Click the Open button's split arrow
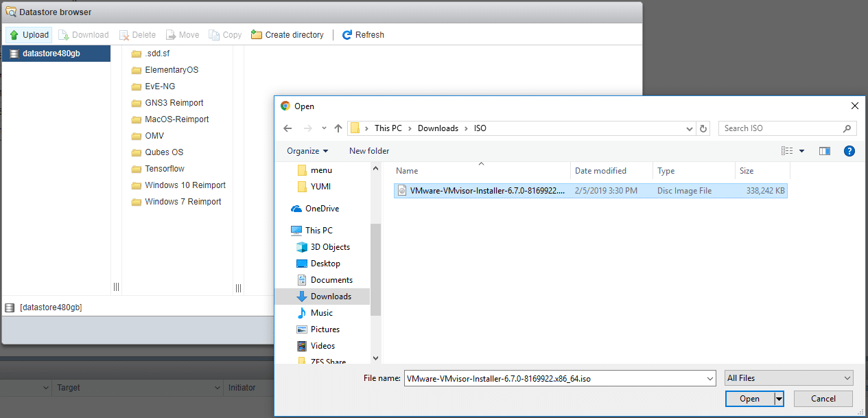This screenshot has height=418, width=868. (x=779, y=399)
